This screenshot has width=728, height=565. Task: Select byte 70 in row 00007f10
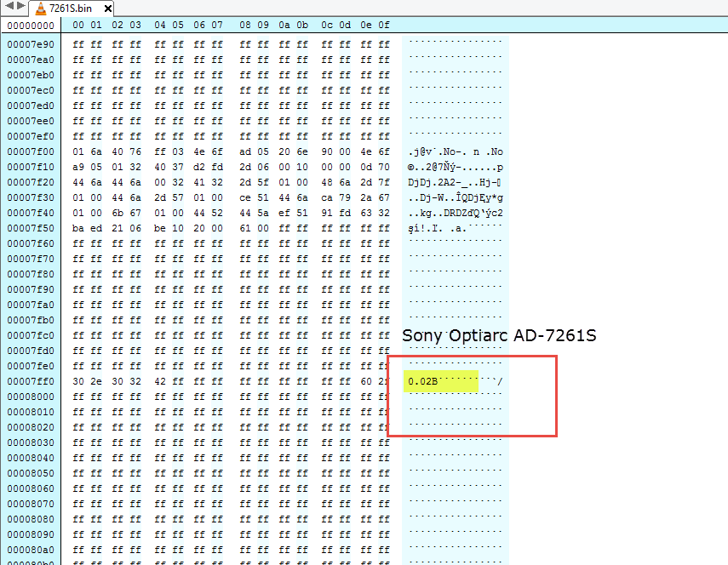[384, 167]
